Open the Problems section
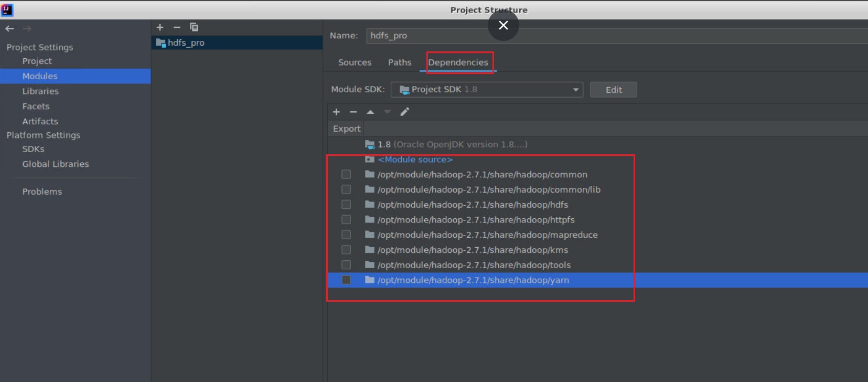Screen dimensions: 868x382 (42, 192)
